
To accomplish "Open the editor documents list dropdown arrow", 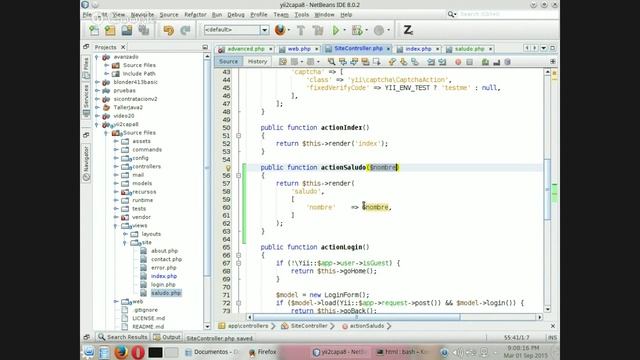I will coord(544,48).
